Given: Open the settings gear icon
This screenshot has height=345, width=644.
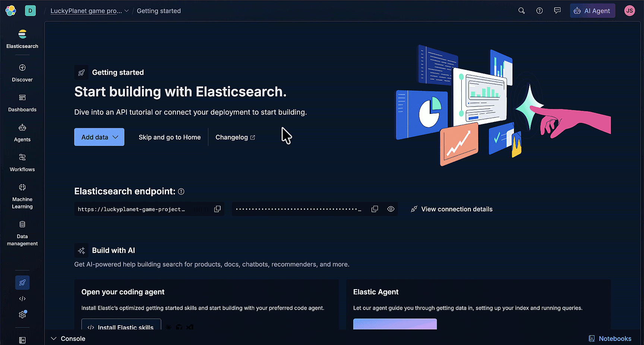Looking at the screenshot, I should tap(22, 315).
